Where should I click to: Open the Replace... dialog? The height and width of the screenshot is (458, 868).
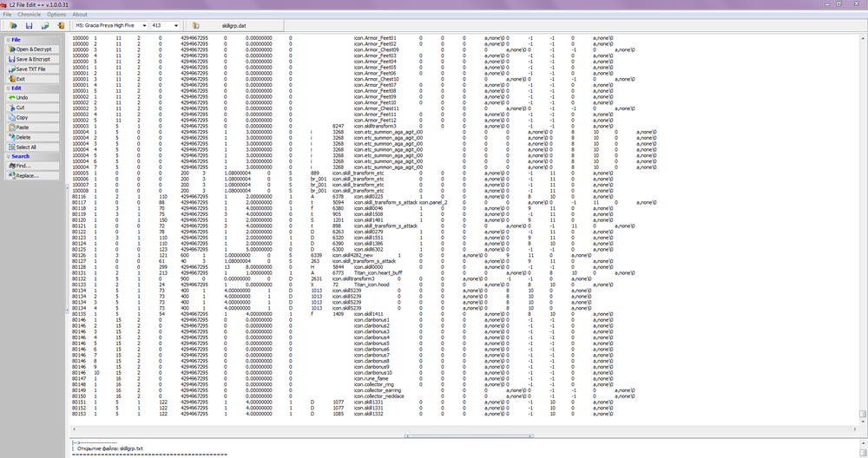point(26,175)
